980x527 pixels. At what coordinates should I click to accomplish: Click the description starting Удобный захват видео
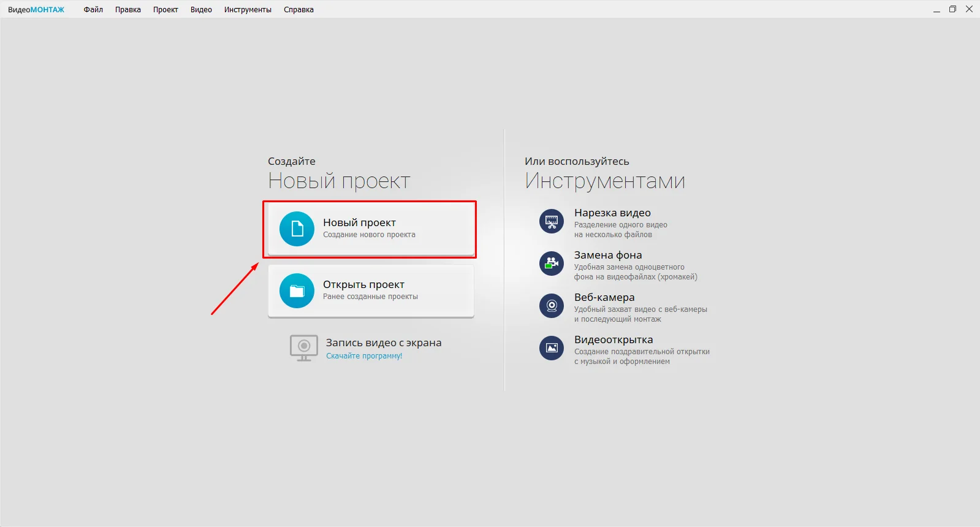click(640, 314)
